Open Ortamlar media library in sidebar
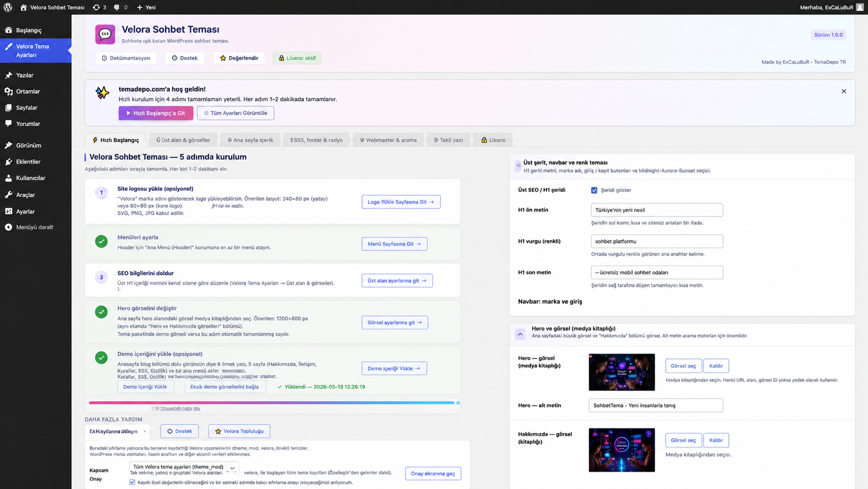Image resolution: width=868 pixels, height=489 pixels. tap(36, 91)
